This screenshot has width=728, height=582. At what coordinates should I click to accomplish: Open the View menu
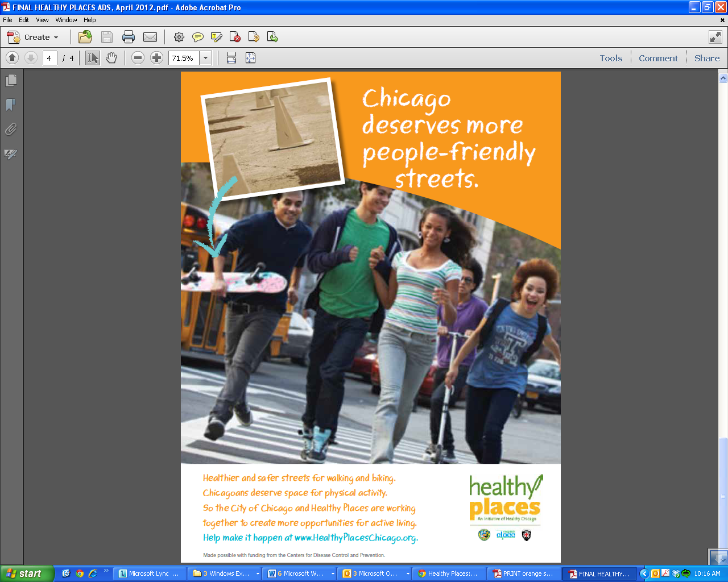(42, 20)
